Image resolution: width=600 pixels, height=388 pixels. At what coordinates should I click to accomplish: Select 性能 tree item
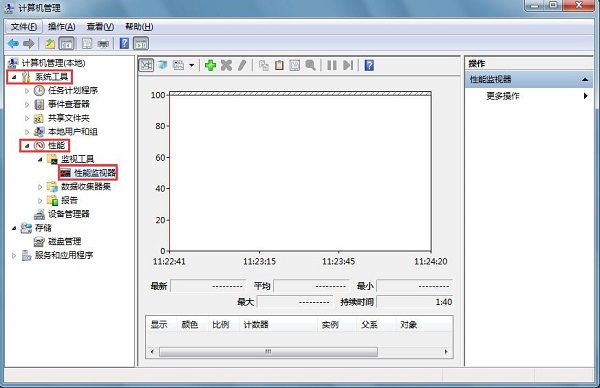(x=56, y=145)
